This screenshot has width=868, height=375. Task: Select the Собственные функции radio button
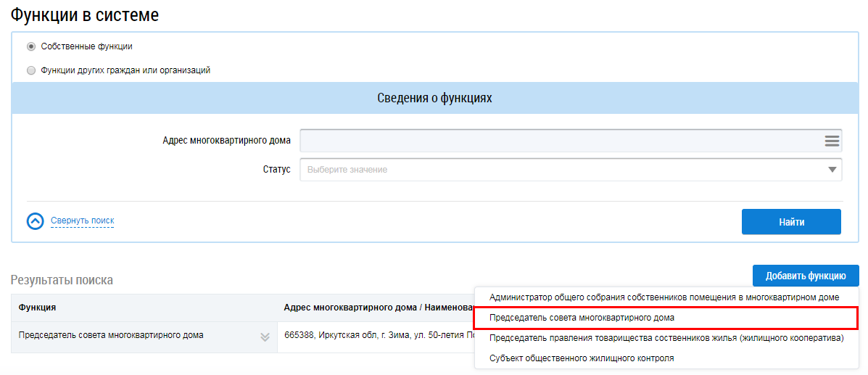[x=31, y=46]
